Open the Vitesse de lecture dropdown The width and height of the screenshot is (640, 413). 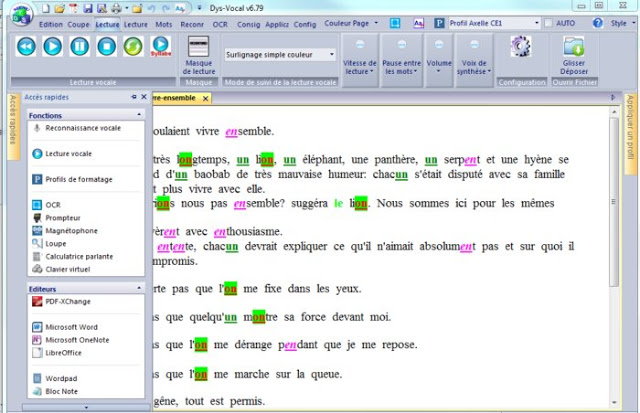359,56
